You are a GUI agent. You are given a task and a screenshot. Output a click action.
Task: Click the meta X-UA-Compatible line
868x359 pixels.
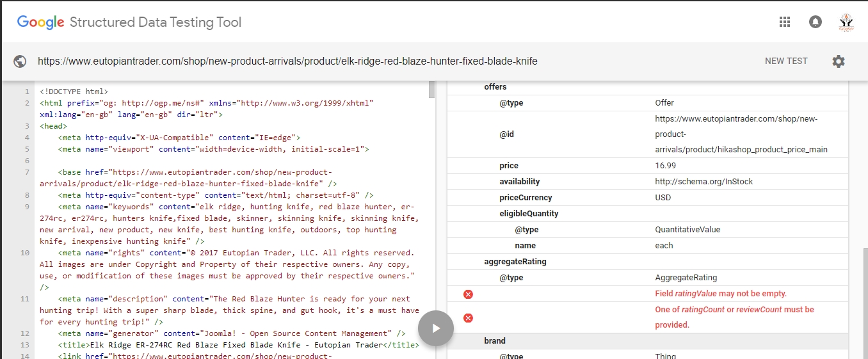(x=179, y=138)
